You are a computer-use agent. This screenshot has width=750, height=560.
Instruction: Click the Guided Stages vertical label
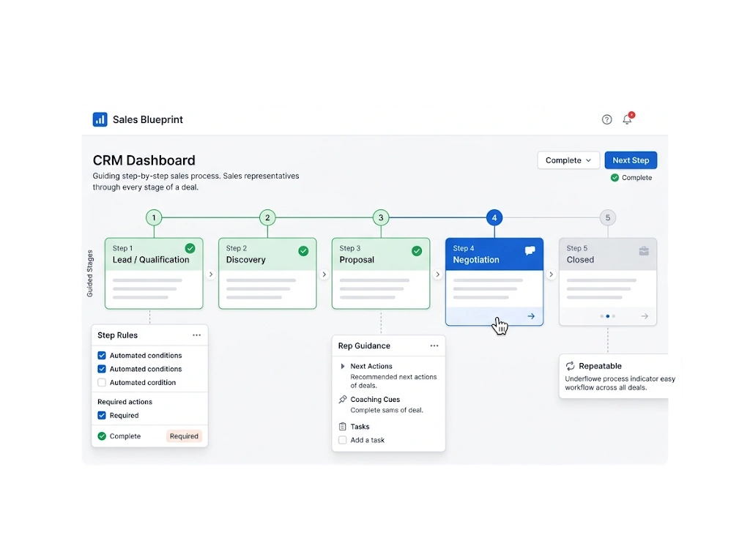89,274
